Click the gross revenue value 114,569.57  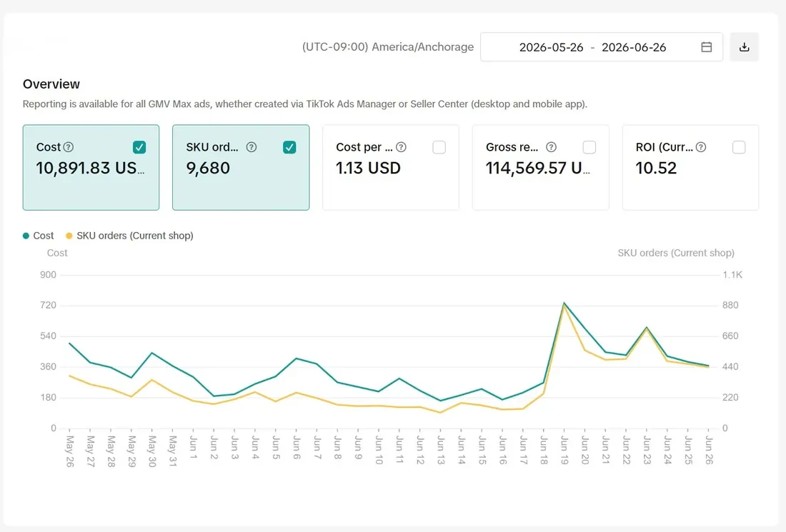(x=538, y=168)
